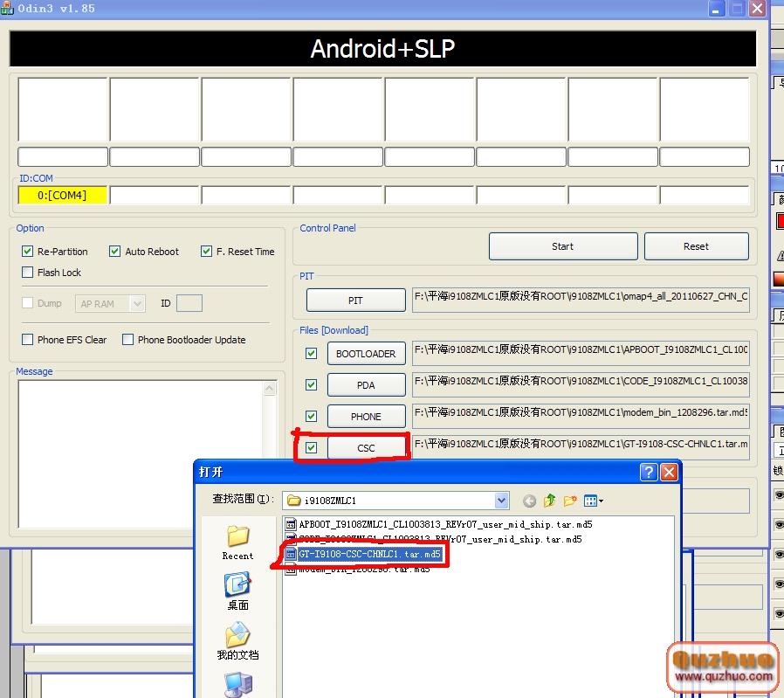
Task: Click the Message log scrollbar up arrow
Action: click(270, 388)
